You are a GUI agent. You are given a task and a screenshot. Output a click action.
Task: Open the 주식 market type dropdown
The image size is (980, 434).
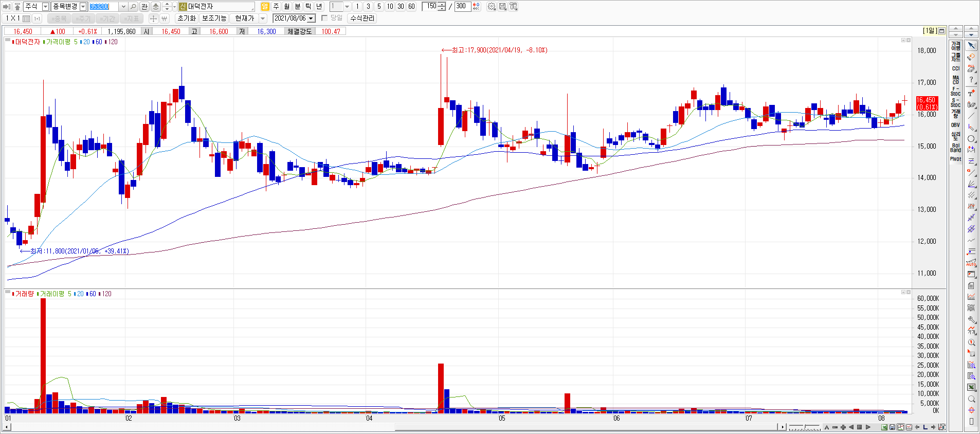pyautogui.click(x=45, y=6)
